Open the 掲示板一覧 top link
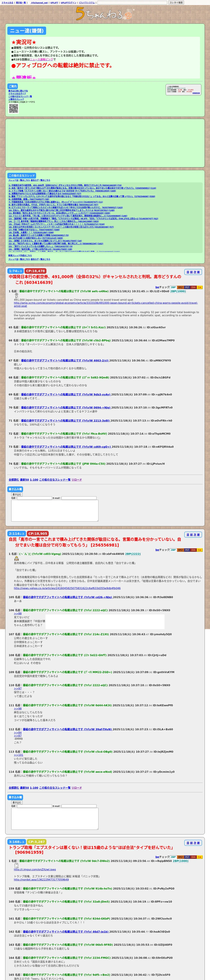The height and width of the screenshot is (980, 210). [21, 3]
